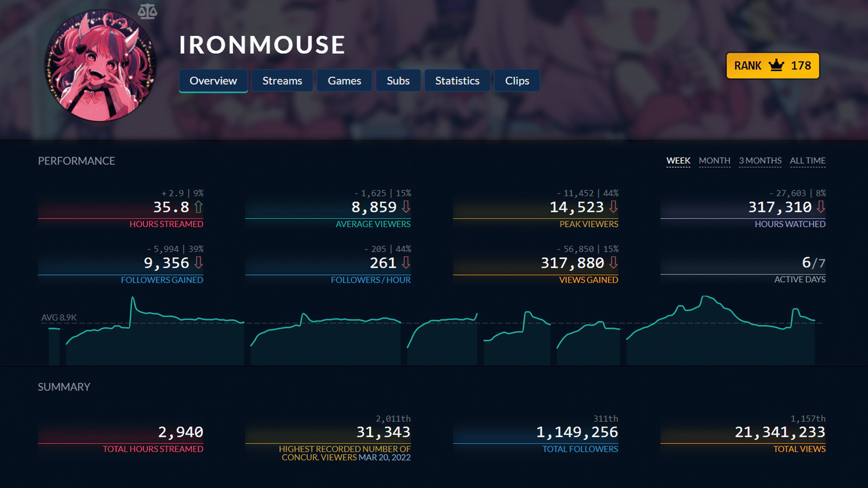Click the Followers/Hour down arrow icon

point(406,263)
